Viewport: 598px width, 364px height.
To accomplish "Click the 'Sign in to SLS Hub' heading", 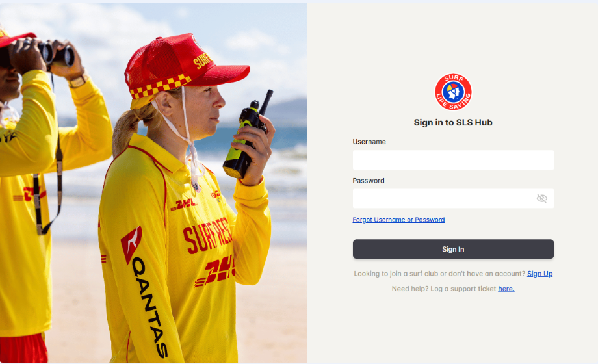I will coord(453,122).
